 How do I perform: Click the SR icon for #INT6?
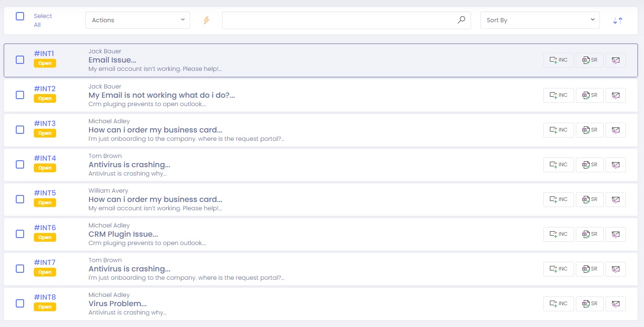[x=589, y=234]
